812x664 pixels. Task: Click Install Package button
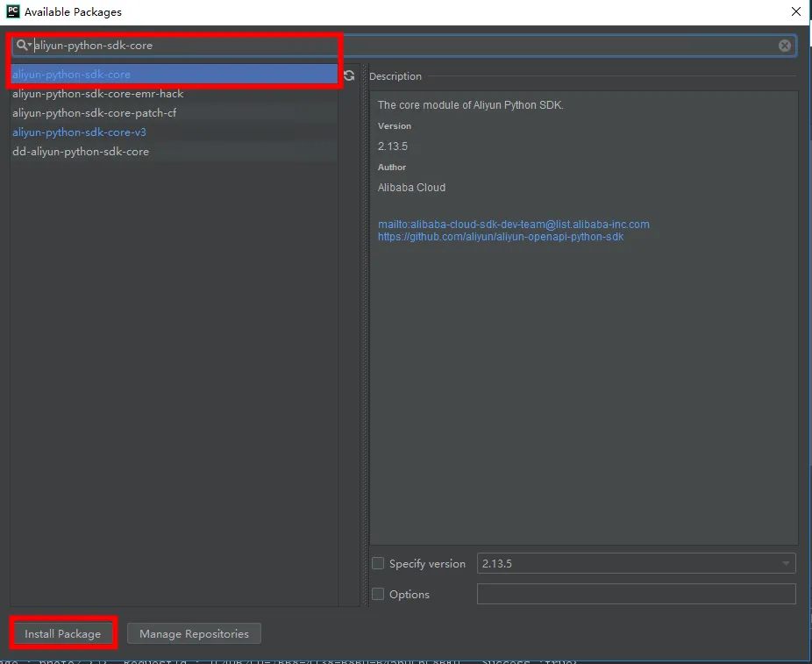(63, 633)
